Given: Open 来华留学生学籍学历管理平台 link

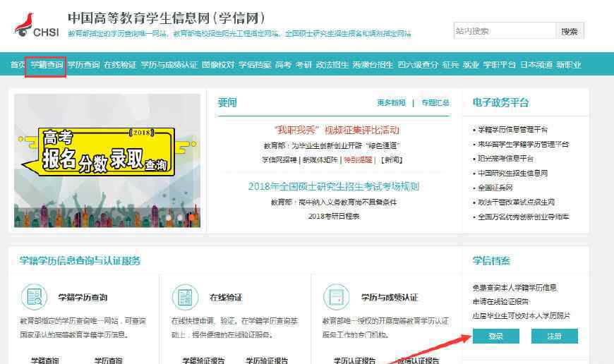Looking at the screenshot, I should (523, 144).
